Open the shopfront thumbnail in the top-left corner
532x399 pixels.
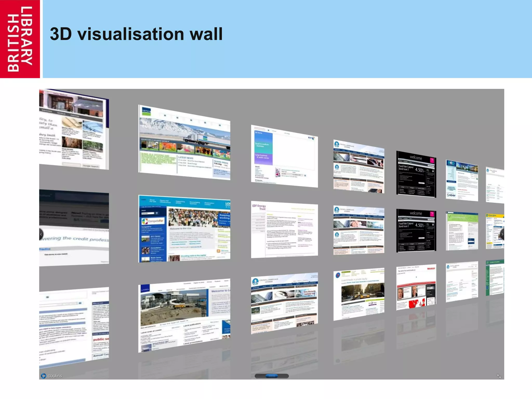[74, 129]
